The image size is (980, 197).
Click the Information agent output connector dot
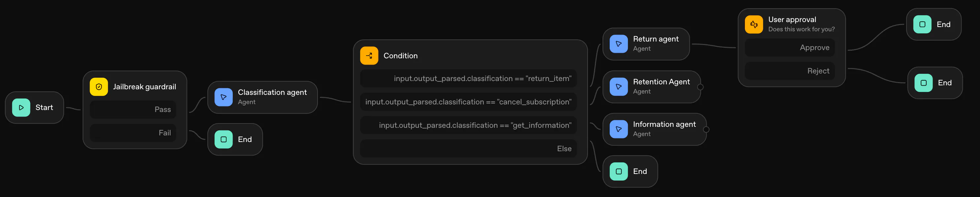[x=706, y=130]
